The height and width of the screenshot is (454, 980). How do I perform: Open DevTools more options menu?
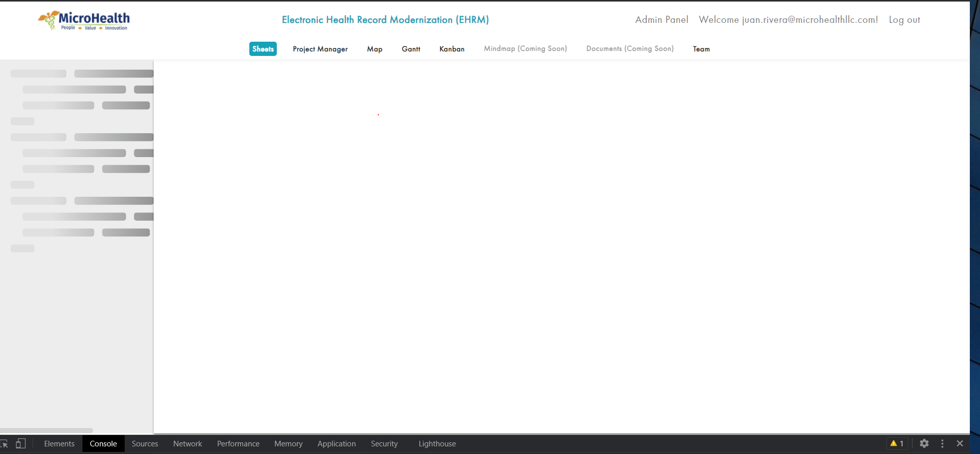942,444
